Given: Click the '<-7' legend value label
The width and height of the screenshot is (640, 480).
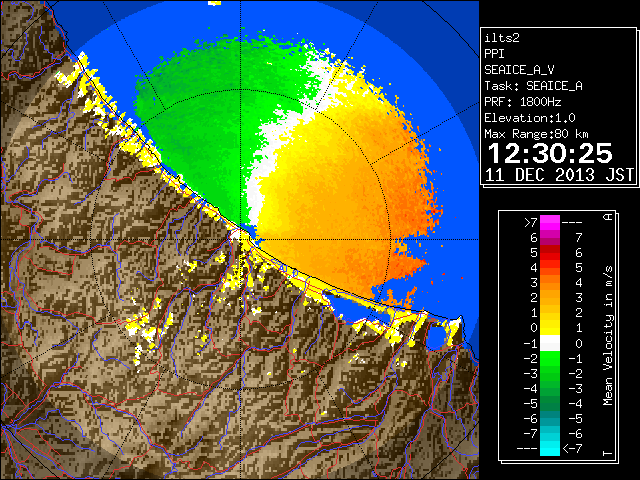Looking at the screenshot, I should [572, 449].
